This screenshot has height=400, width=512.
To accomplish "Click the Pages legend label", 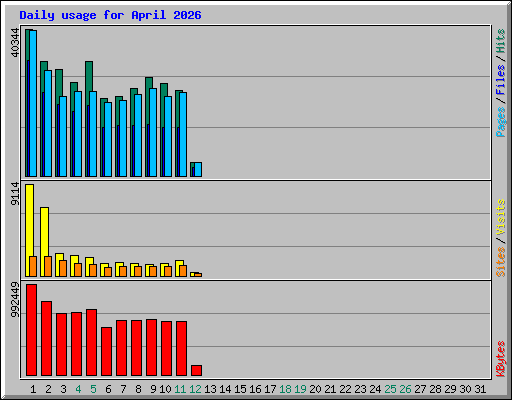I will [500, 122].
